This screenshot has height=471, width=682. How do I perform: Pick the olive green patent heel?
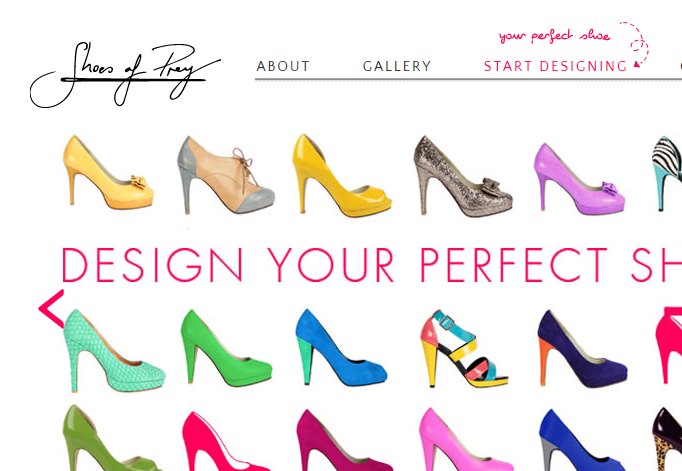(x=112, y=438)
